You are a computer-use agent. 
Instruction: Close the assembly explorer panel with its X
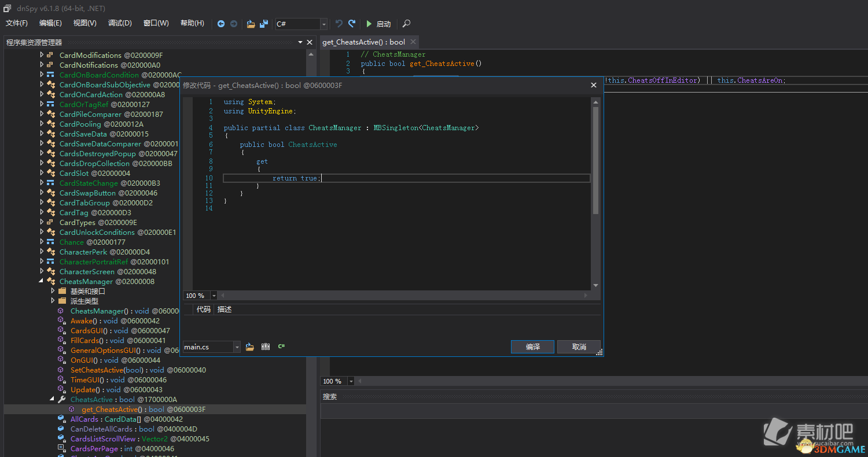click(x=310, y=42)
